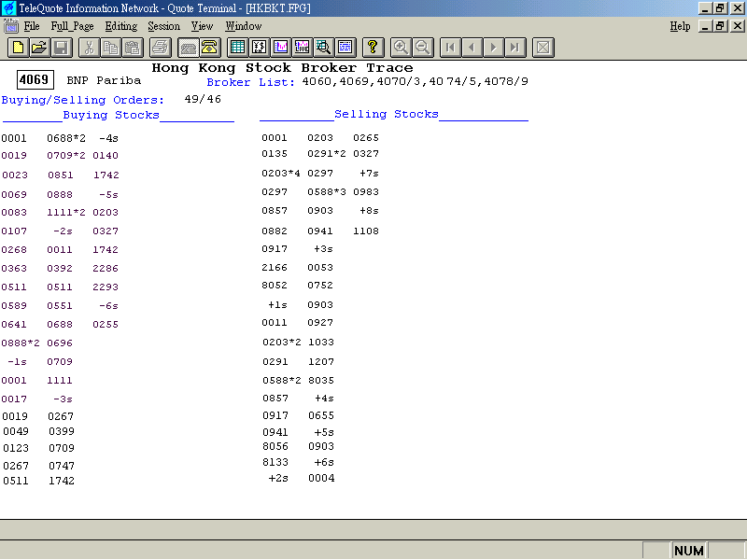This screenshot has height=560, width=747.
Task: Click the 49/46 orders count value
Action: pyautogui.click(x=203, y=99)
